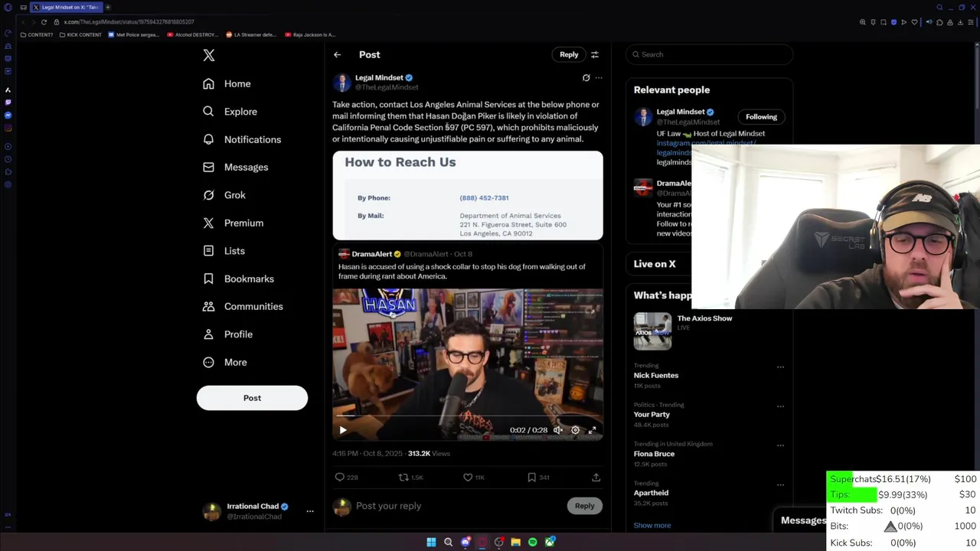Expand More menu in sidebar
This screenshot has height=551, width=980.
click(225, 362)
